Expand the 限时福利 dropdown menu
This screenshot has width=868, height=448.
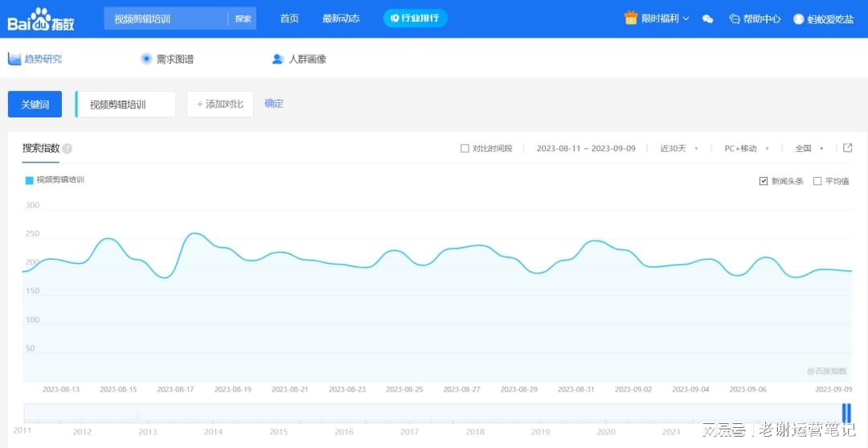coord(657,18)
